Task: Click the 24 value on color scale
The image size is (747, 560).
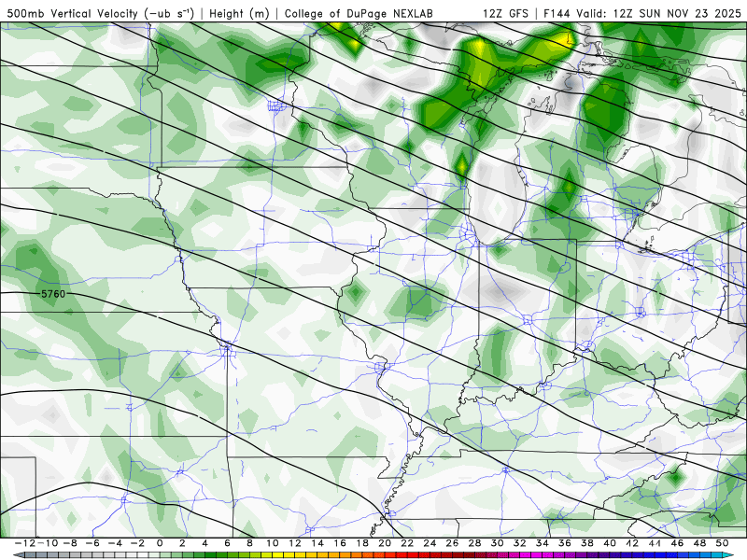Action: point(430,543)
